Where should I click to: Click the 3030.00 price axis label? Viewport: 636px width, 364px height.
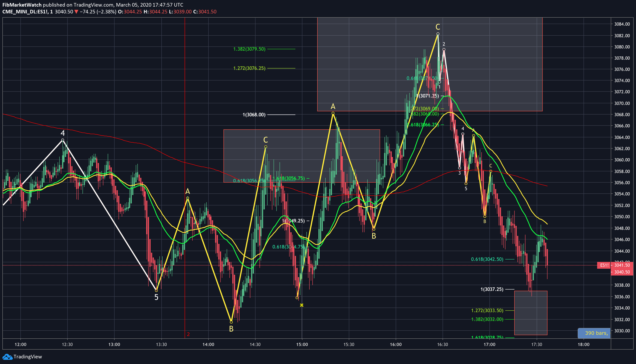tap(622, 331)
